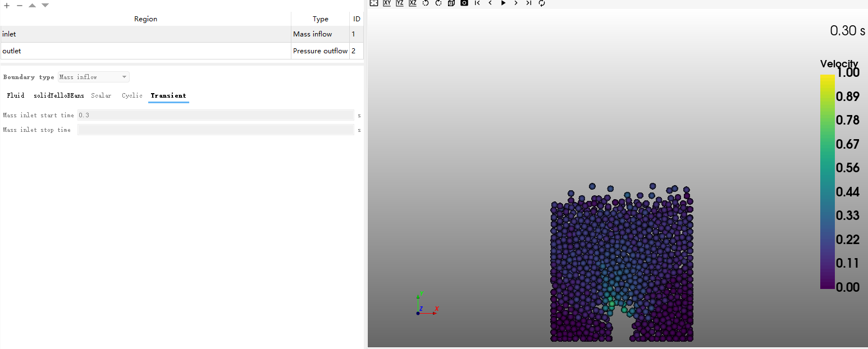
Task: Switch to the Fluid tab
Action: point(16,95)
